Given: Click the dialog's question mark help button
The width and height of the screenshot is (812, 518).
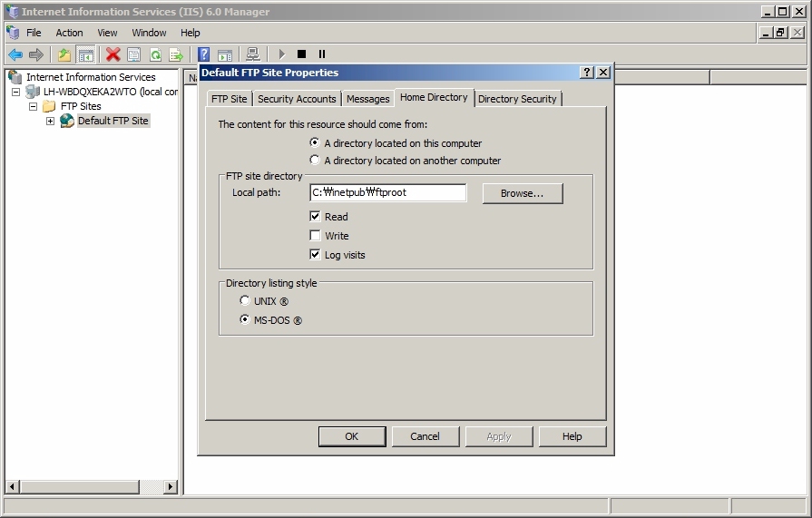Looking at the screenshot, I should (x=586, y=72).
